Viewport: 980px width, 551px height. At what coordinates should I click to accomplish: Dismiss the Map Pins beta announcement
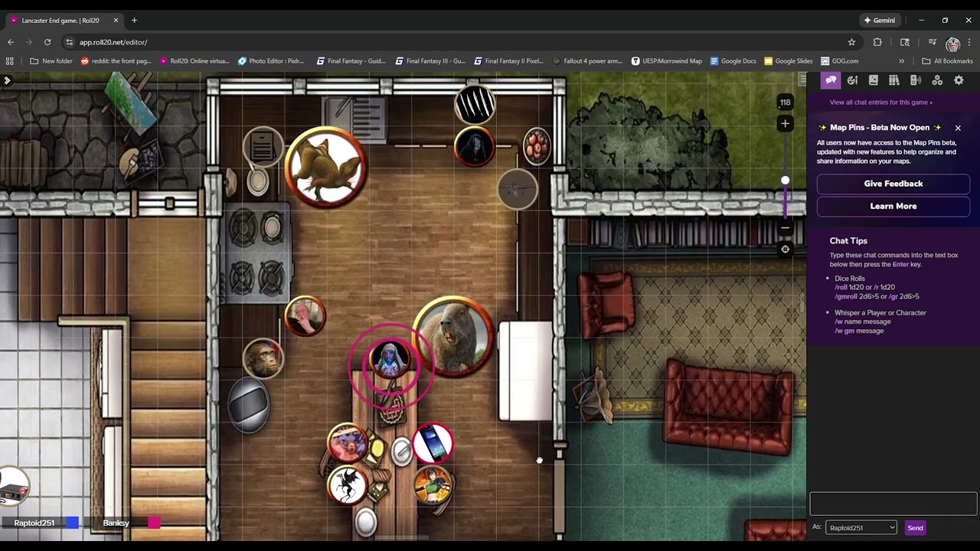[x=957, y=128]
